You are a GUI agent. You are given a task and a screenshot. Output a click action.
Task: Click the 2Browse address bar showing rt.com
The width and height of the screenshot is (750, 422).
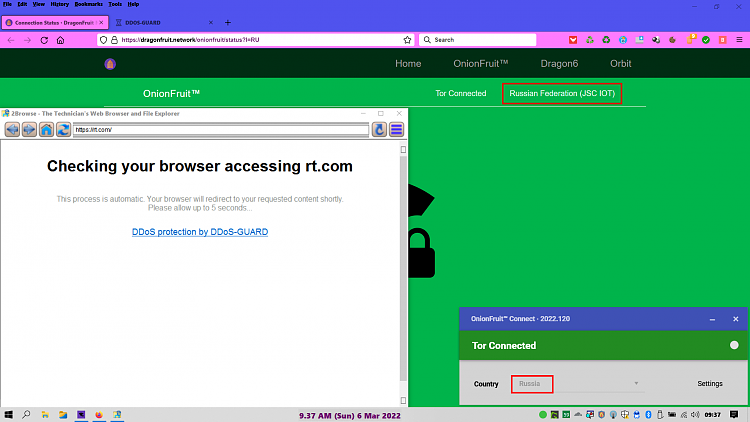click(221, 130)
